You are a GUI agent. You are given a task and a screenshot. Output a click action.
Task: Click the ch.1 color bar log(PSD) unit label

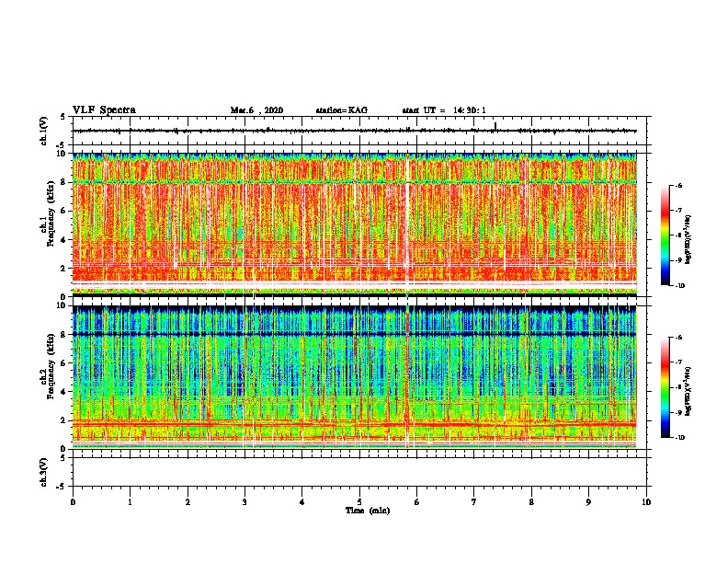pyautogui.click(x=688, y=239)
